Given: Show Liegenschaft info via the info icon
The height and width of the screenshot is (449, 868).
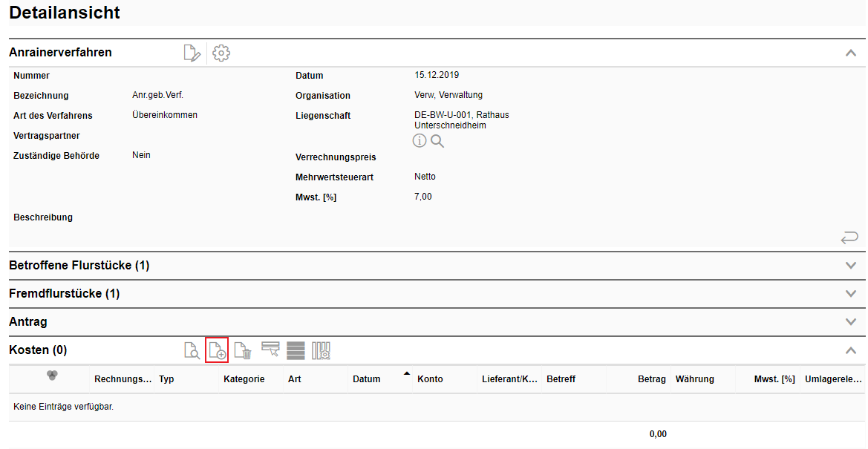Looking at the screenshot, I should click(420, 141).
